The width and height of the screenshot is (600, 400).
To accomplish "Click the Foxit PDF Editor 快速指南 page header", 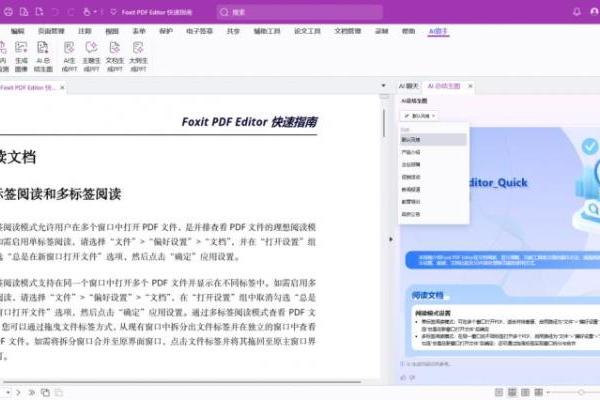I will [x=249, y=122].
